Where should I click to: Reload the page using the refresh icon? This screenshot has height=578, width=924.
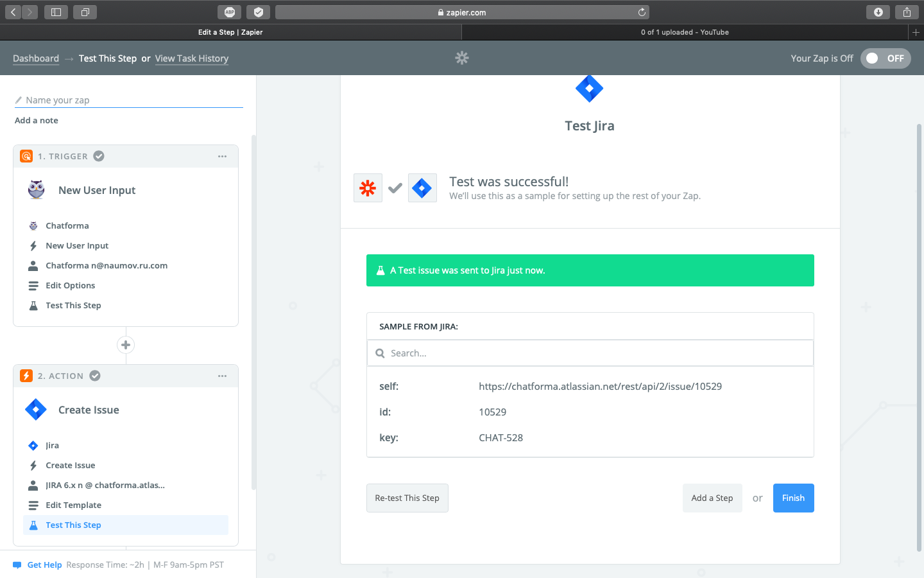pyautogui.click(x=642, y=12)
